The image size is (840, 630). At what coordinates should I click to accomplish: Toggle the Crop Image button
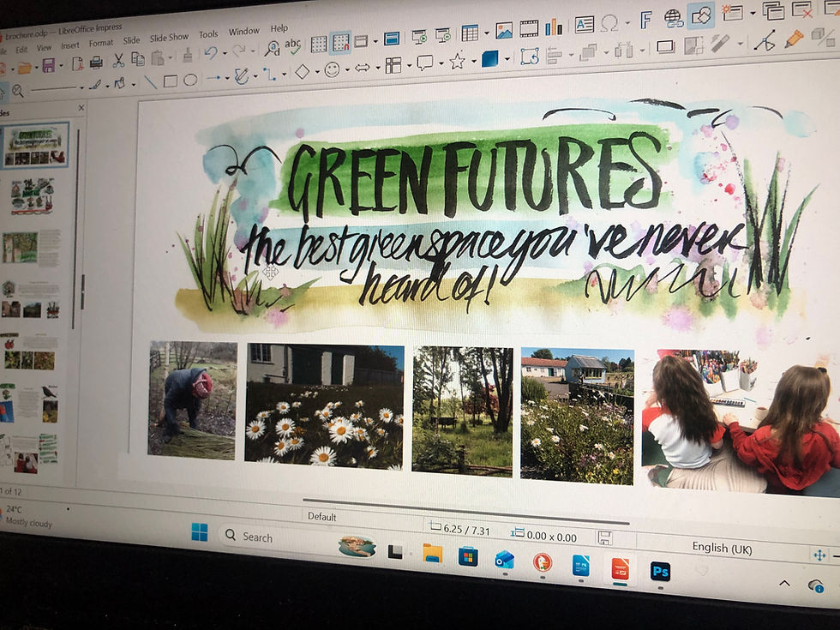tap(693, 45)
